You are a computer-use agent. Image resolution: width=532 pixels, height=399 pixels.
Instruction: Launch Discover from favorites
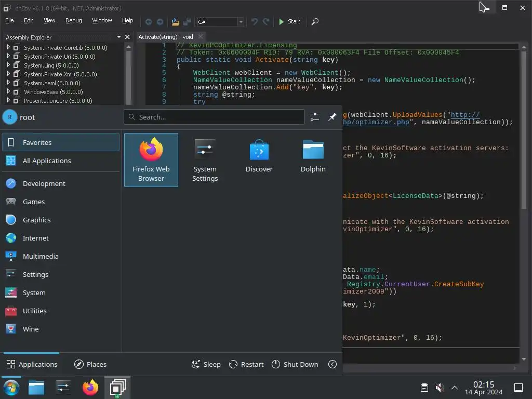(259, 160)
